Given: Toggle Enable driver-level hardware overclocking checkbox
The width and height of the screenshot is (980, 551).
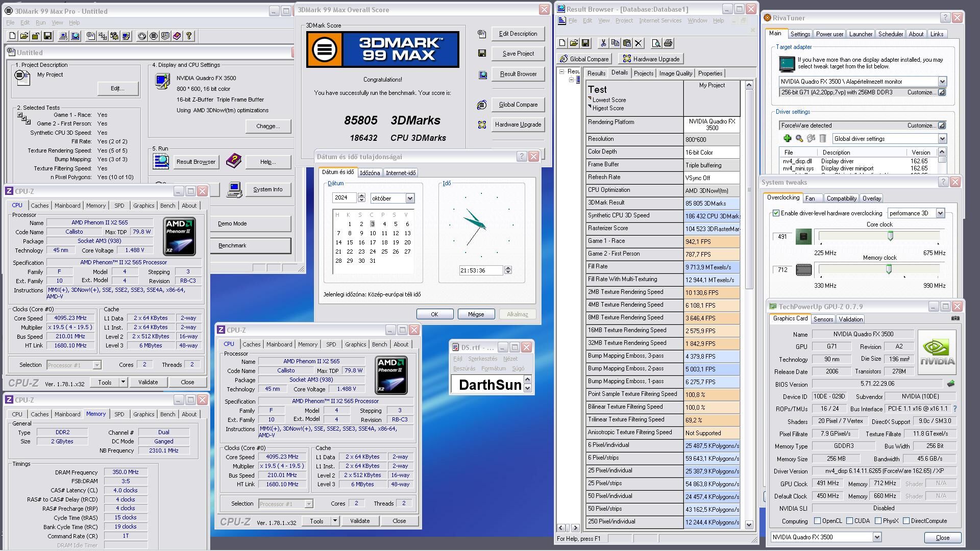Looking at the screenshot, I should (x=776, y=213).
